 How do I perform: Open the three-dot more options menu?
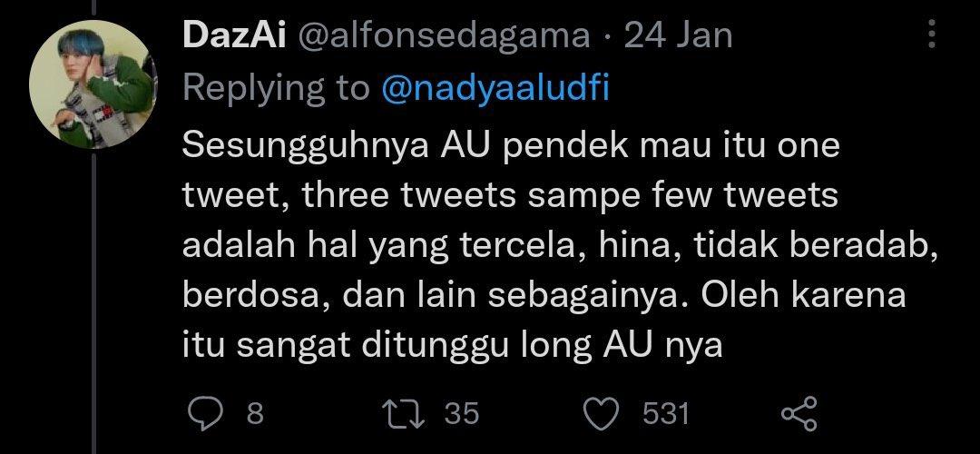tap(932, 35)
